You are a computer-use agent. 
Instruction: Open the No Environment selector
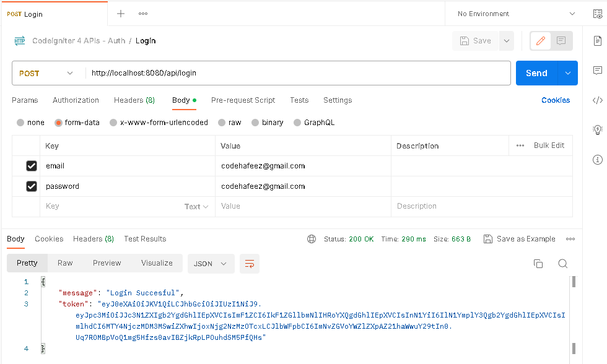click(x=516, y=14)
